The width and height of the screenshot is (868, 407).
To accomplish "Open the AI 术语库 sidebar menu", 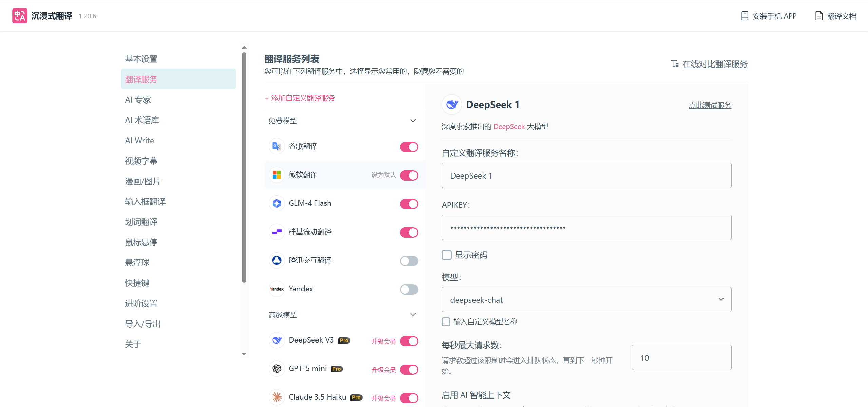I will click(x=142, y=120).
